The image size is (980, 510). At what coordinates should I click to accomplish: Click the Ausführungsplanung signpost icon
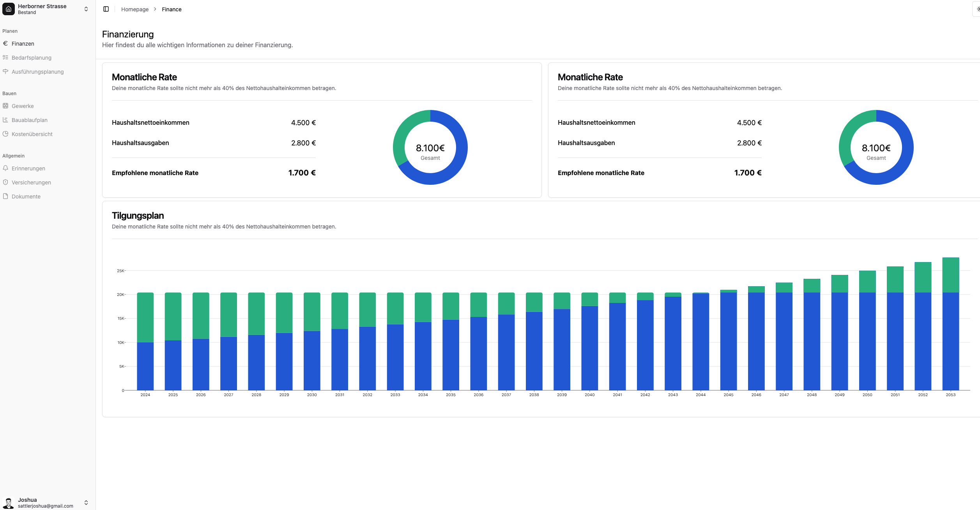point(5,71)
